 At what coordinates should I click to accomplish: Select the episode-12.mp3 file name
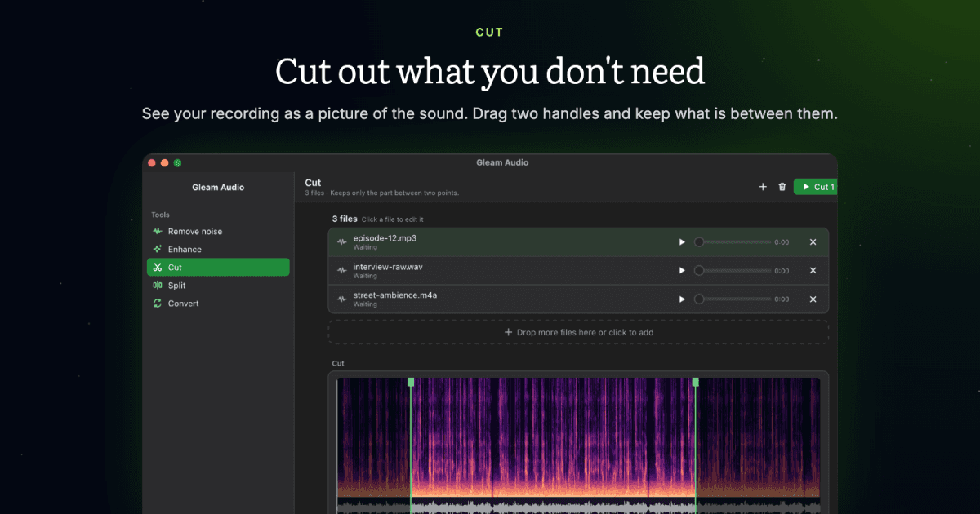385,238
